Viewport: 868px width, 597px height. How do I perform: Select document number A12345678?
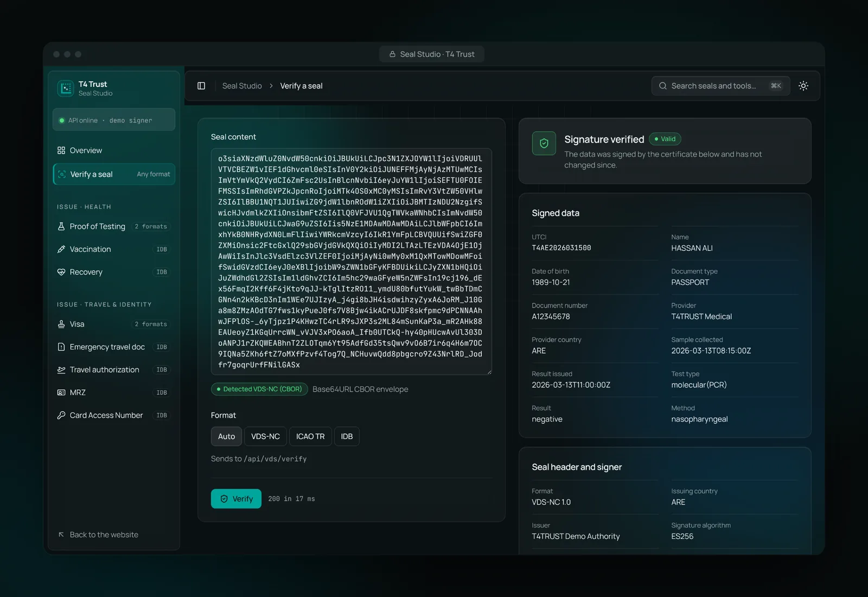(551, 316)
